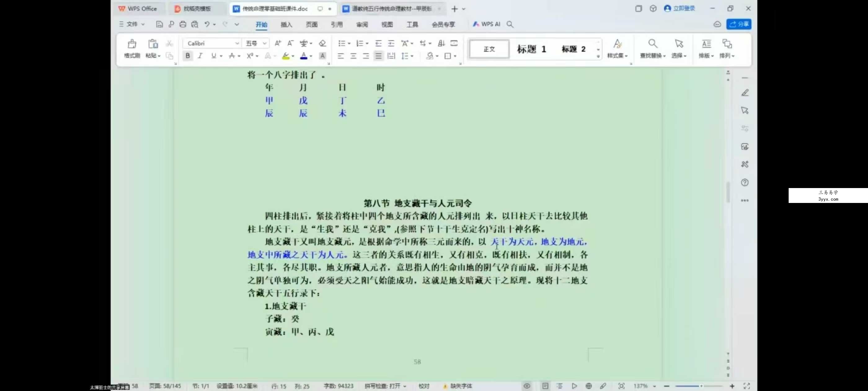Click the Save icon in quick access bar
868x391 pixels.
159,24
